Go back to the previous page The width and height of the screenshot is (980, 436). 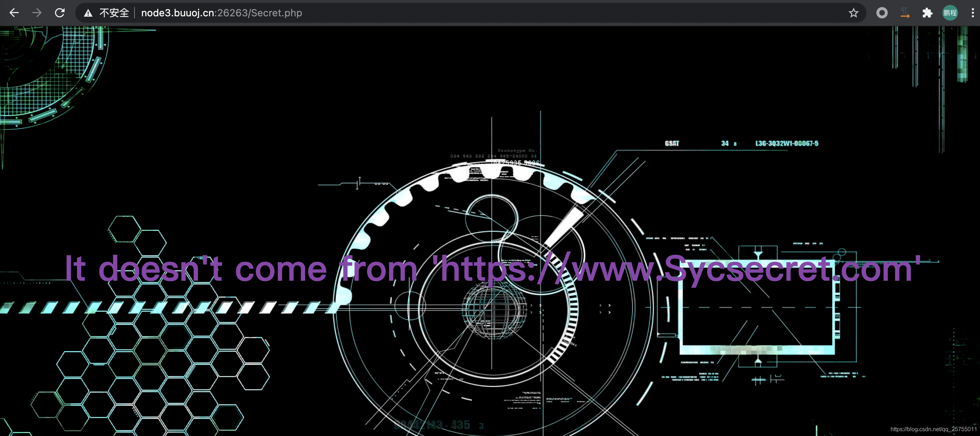coord(14,13)
